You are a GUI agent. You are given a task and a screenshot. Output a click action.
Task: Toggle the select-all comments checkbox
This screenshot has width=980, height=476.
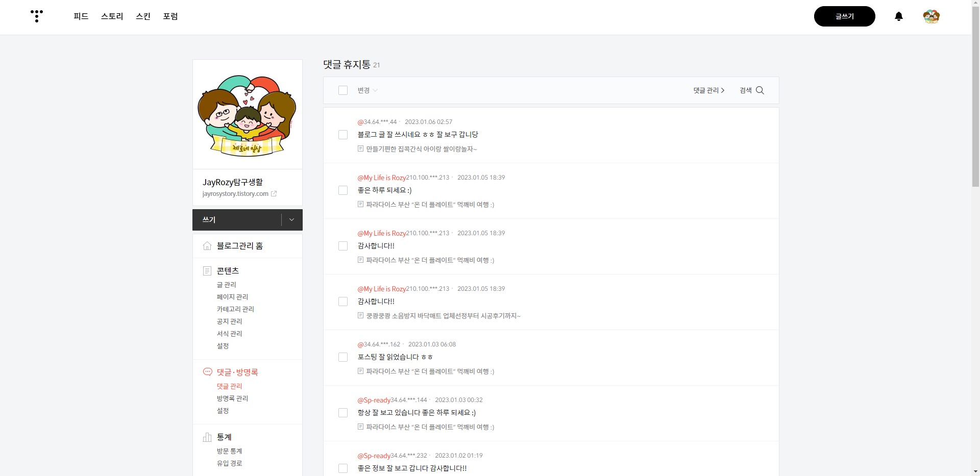pos(343,90)
